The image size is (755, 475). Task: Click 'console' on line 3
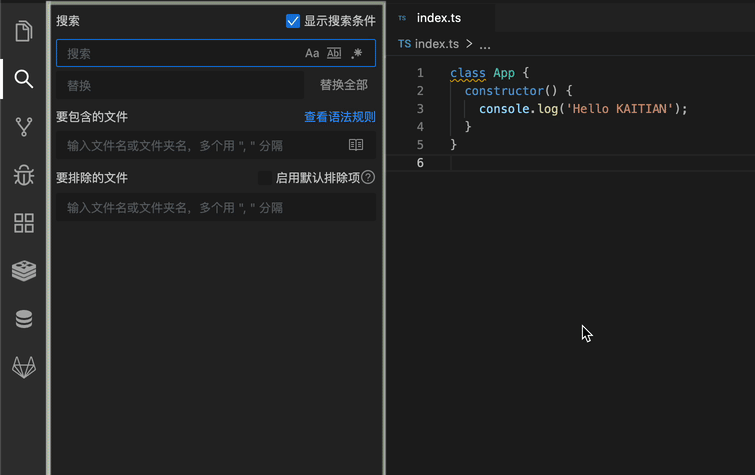click(x=504, y=109)
